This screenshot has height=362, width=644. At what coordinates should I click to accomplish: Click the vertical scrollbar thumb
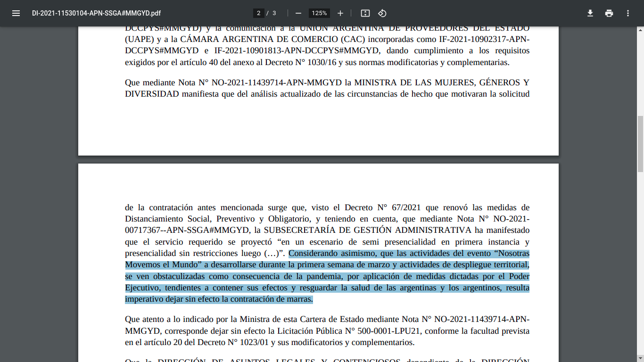pyautogui.click(x=640, y=144)
